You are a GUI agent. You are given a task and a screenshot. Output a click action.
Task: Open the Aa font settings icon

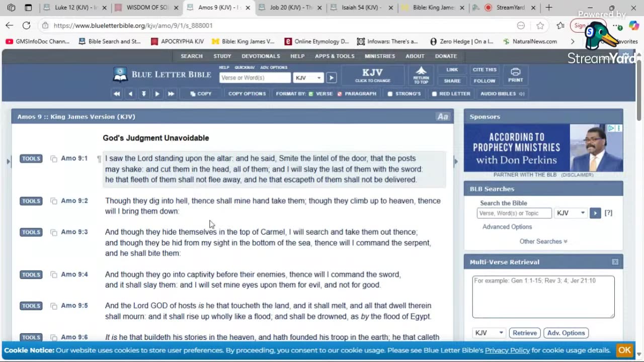tap(443, 117)
